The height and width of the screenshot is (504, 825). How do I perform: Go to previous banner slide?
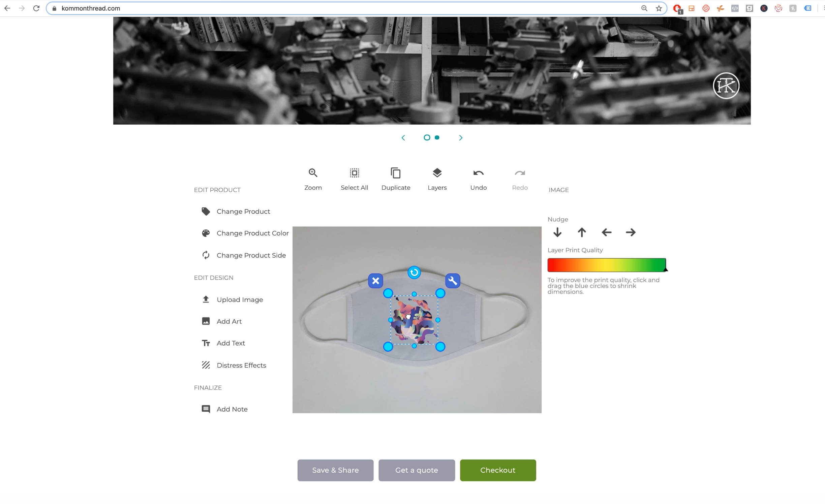tap(403, 138)
